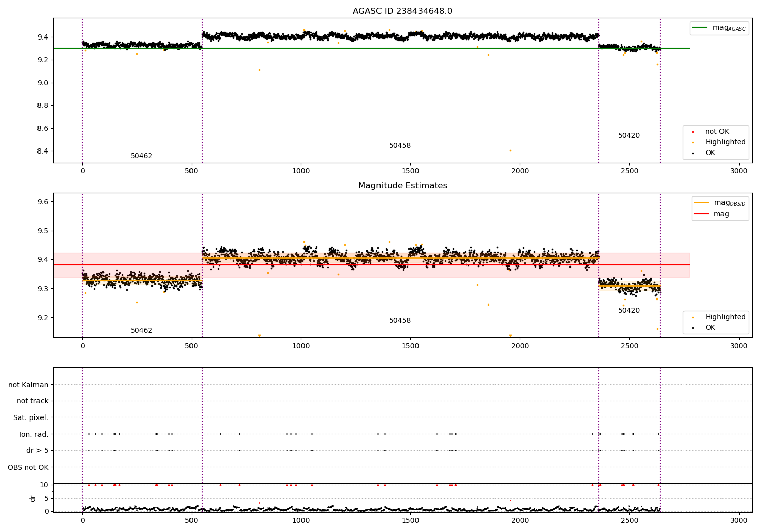This screenshot has height=532, width=760.
Task: Click the 'Magnitude Estimates' subplot title
Action: click(403, 186)
